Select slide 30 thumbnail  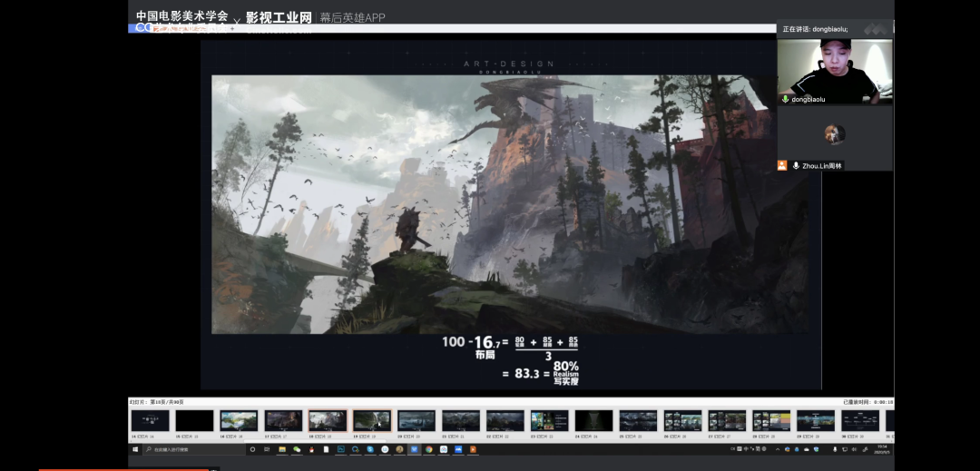click(x=860, y=421)
